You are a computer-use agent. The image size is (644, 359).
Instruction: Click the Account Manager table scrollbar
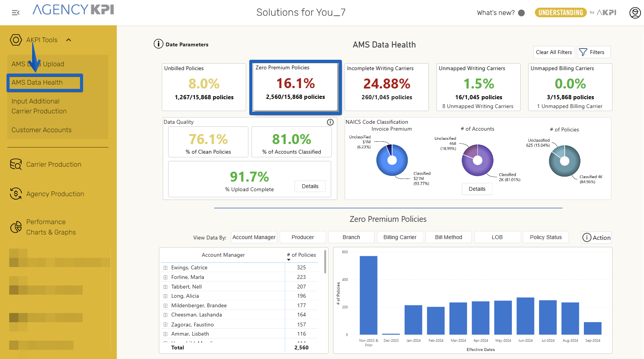(325, 262)
